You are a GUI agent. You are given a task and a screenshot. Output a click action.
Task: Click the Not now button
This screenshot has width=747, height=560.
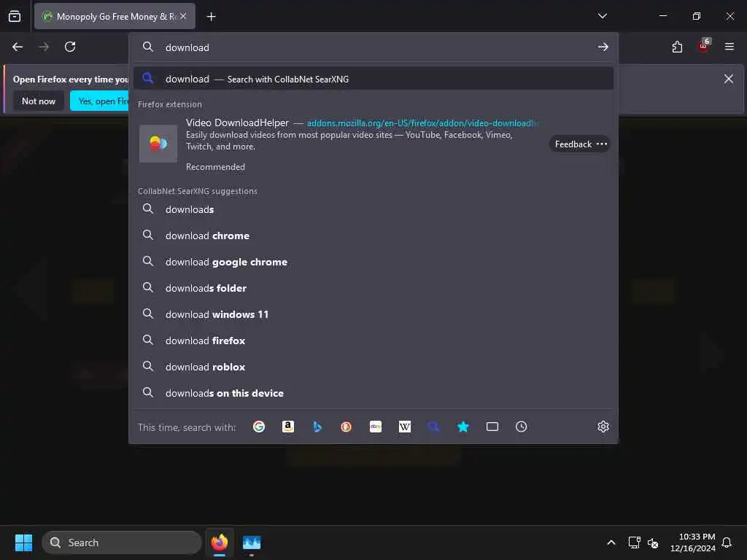click(39, 101)
